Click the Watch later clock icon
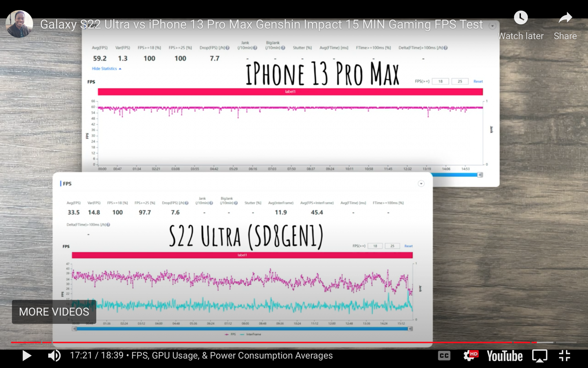The image size is (588, 368). tap(521, 18)
